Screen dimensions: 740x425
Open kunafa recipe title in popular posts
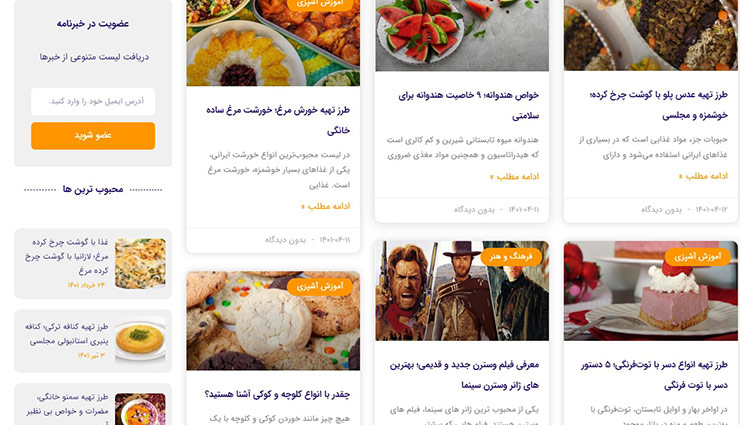[x=67, y=333]
